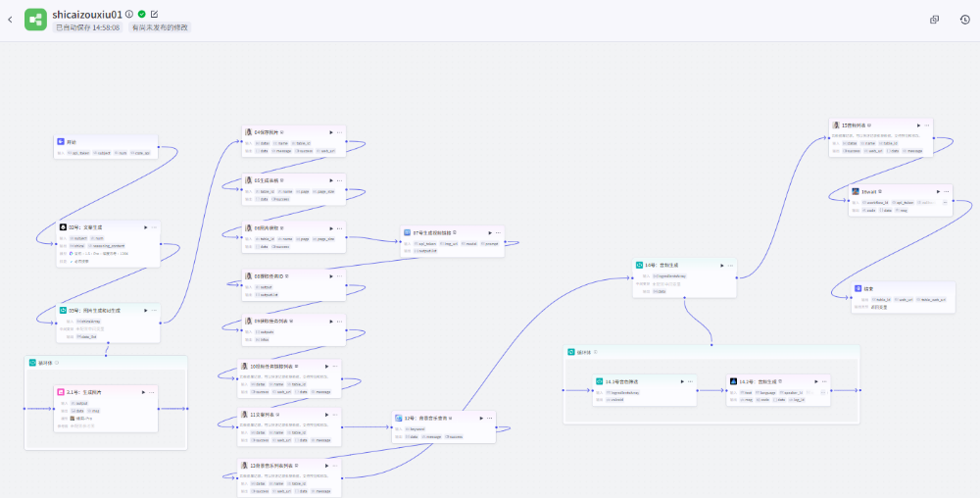Edit the workflow name with pencil icon
Screen dimensions: 980x498
[154, 14]
